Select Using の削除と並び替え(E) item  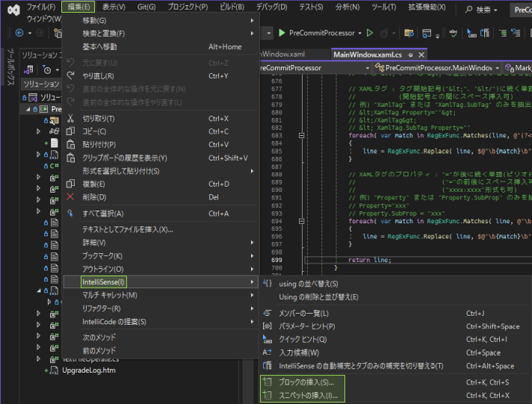396,297
